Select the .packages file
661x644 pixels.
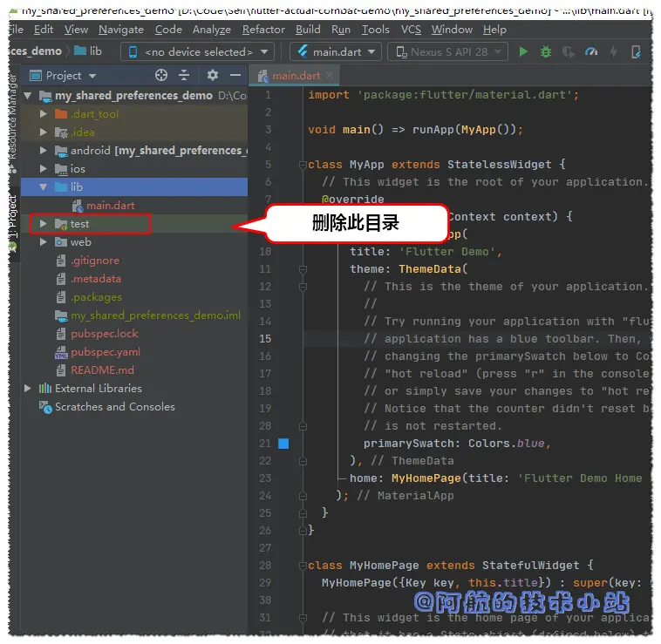[x=96, y=297]
